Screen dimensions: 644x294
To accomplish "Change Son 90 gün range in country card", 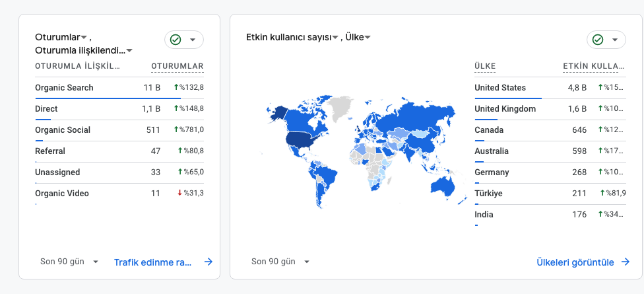I will coord(280,262).
